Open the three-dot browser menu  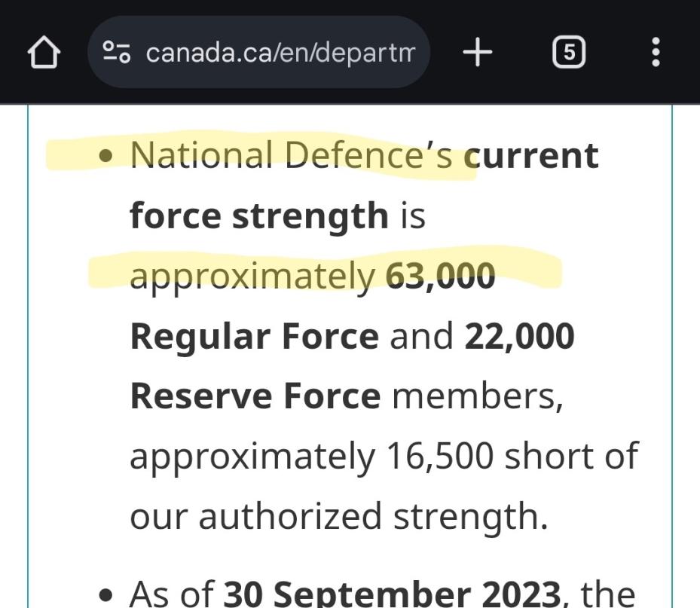pyautogui.click(x=656, y=53)
